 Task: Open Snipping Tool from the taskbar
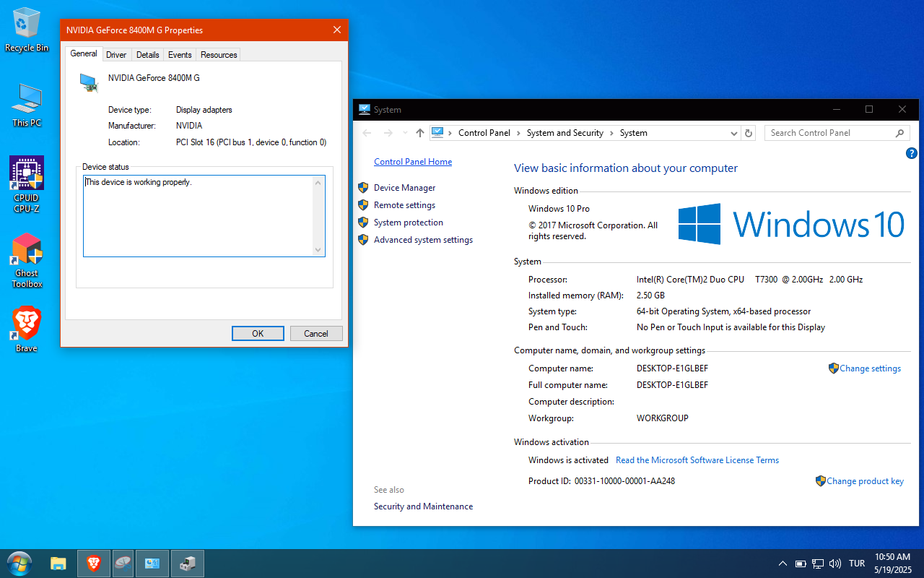123,564
